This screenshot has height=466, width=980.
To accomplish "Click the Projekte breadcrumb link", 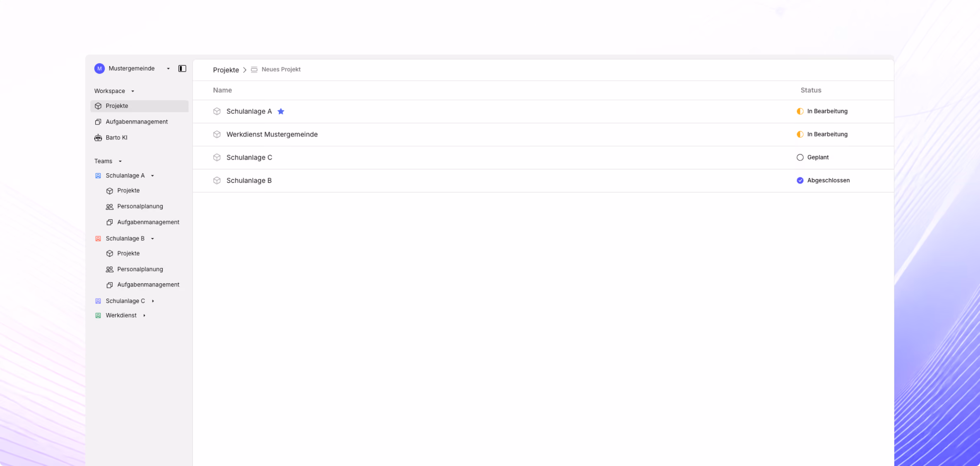I will (226, 70).
